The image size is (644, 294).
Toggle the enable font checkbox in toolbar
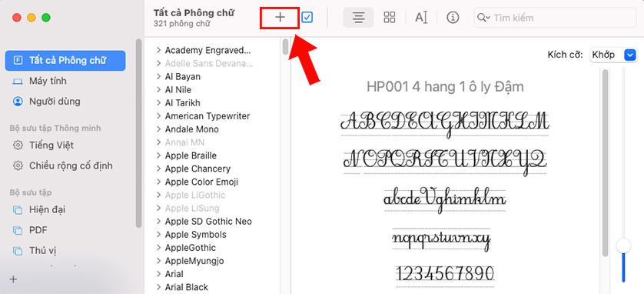tap(307, 17)
